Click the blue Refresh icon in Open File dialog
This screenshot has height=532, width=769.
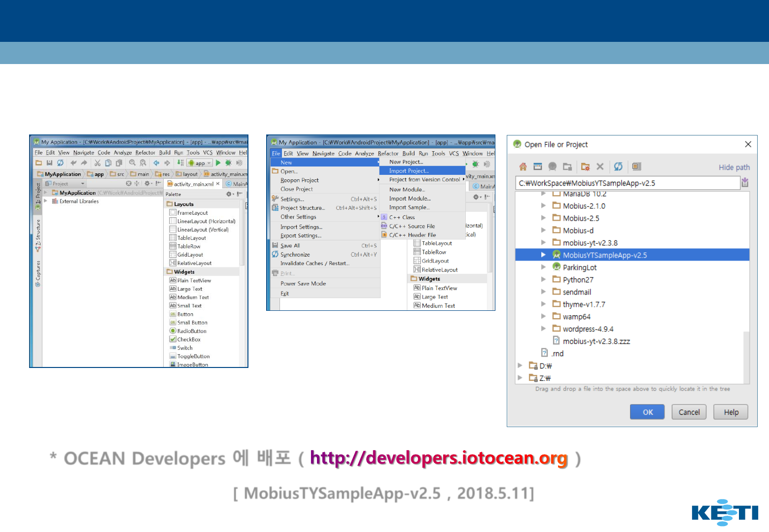click(618, 166)
